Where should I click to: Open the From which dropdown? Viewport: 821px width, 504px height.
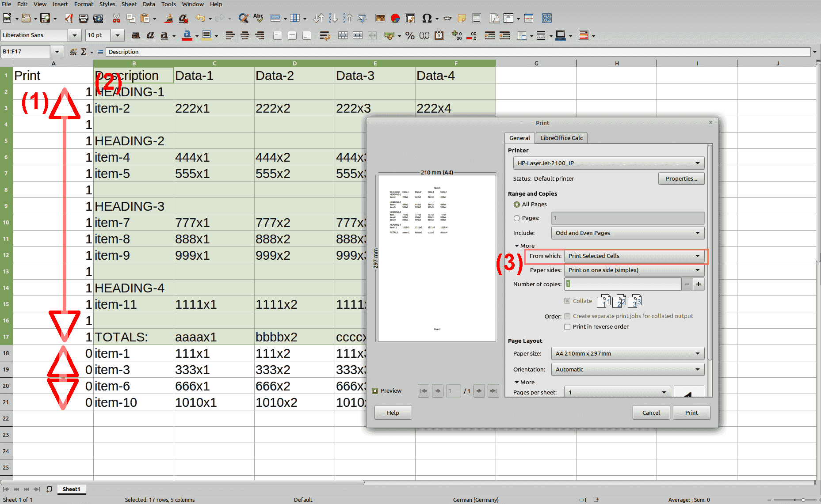coord(634,256)
